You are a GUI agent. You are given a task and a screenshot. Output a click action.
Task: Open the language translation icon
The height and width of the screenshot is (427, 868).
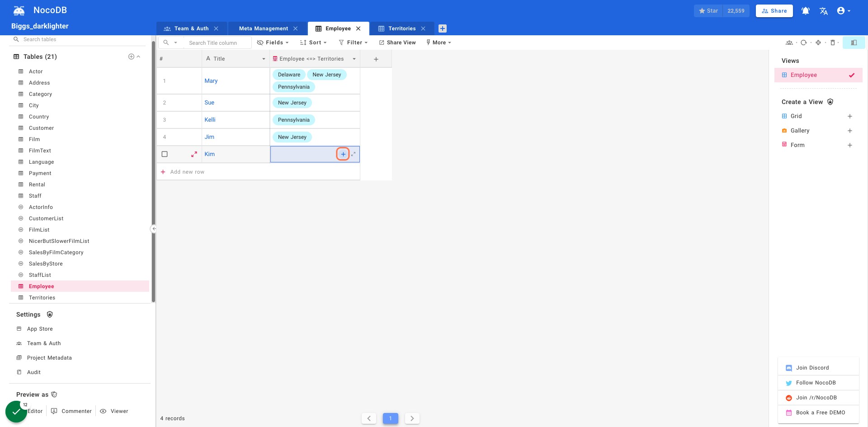point(824,11)
